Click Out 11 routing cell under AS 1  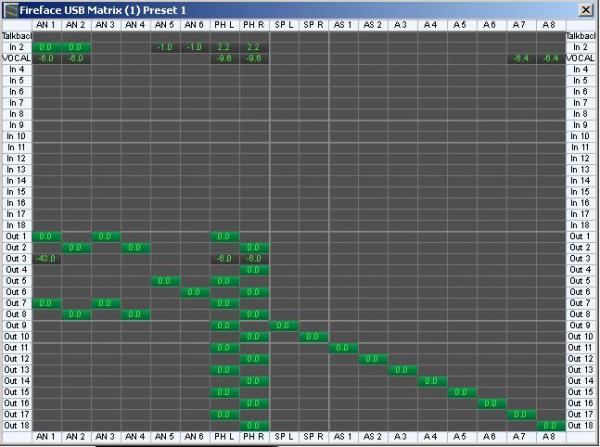pos(343,348)
